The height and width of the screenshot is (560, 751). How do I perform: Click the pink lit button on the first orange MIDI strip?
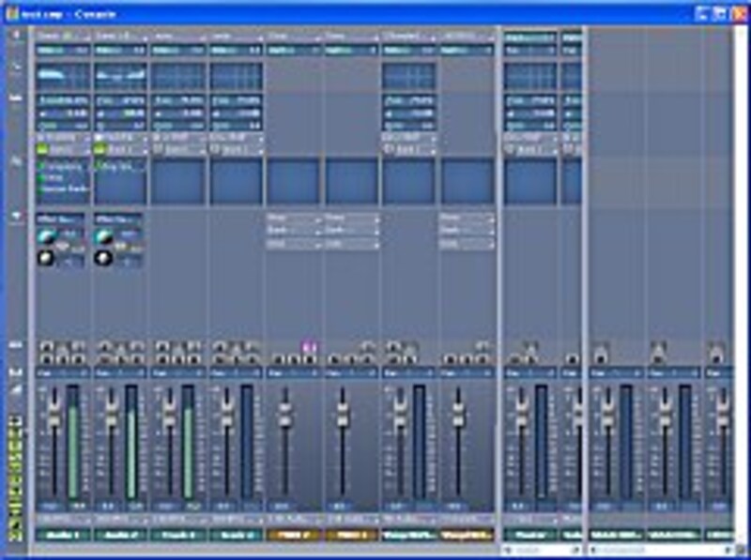[x=310, y=346]
